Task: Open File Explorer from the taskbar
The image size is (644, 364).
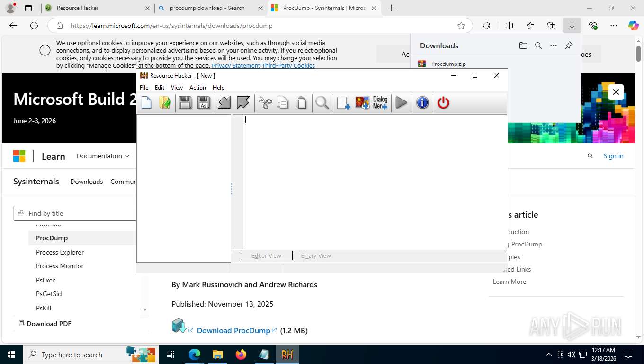Action: pyautogui.click(x=218, y=355)
